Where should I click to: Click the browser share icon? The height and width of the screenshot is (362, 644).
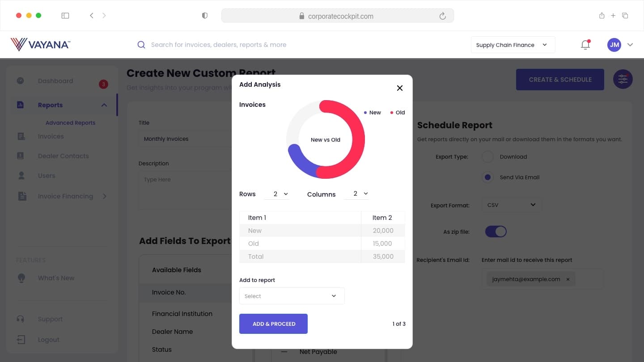coord(602,16)
